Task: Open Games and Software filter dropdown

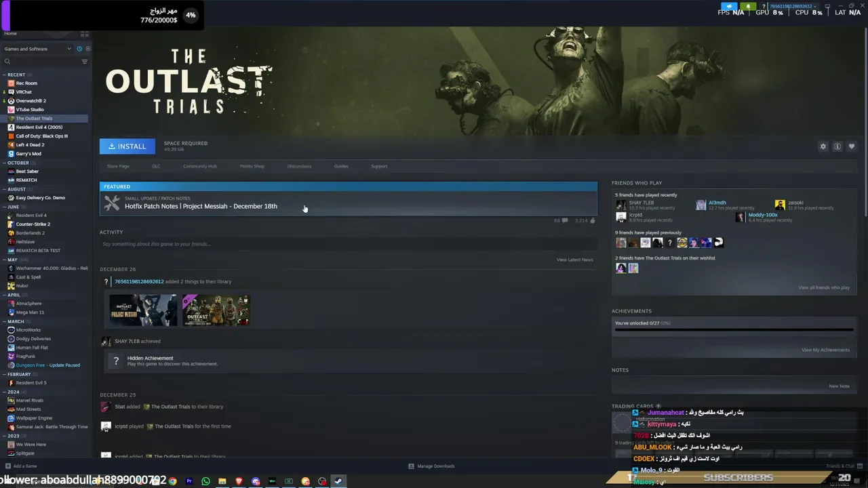Action: click(x=37, y=49)
